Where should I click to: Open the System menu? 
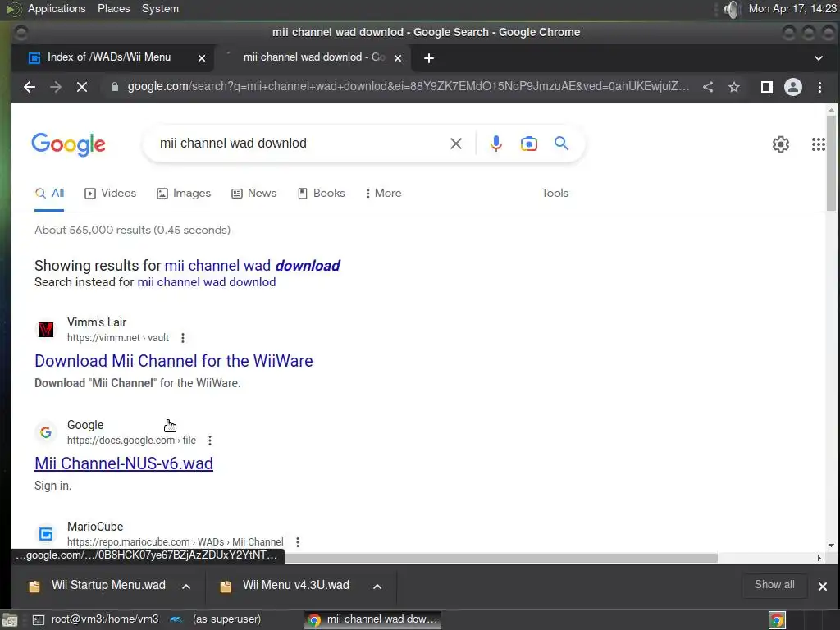[x=160, y=9]
